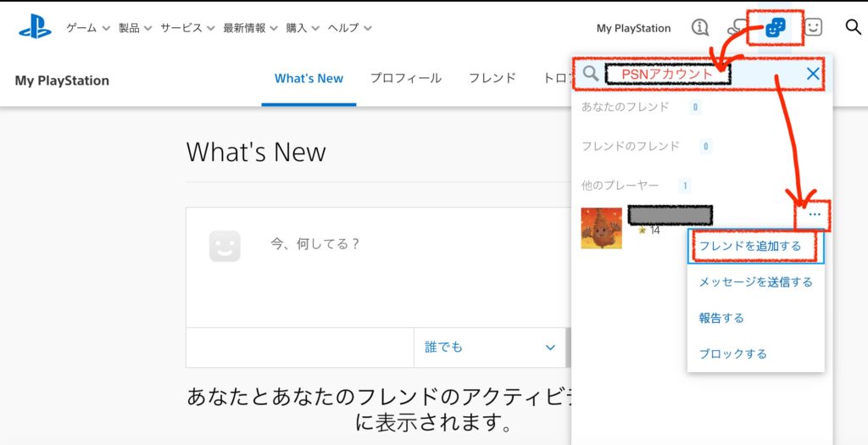Click the smiley avatar in the post box
Image resolution: width=868 pixels, height=445 pixels.
225,247
